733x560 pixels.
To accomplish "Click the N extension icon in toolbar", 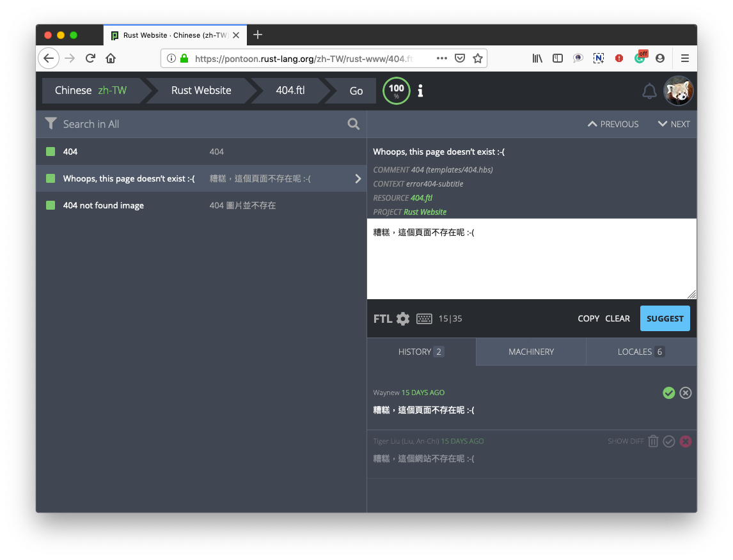I will [599, 58].
